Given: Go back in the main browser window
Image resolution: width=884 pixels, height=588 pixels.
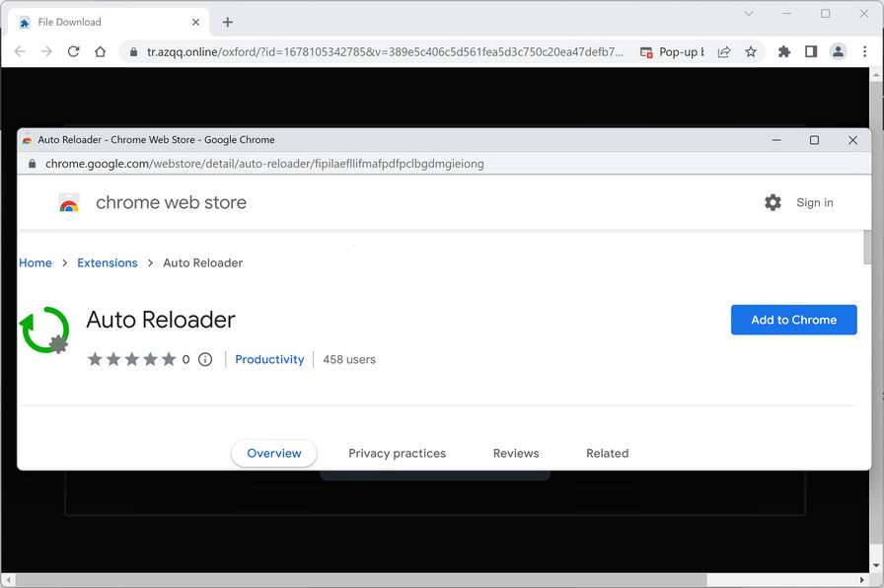Looking at the screenshot, I should point(20,52).
